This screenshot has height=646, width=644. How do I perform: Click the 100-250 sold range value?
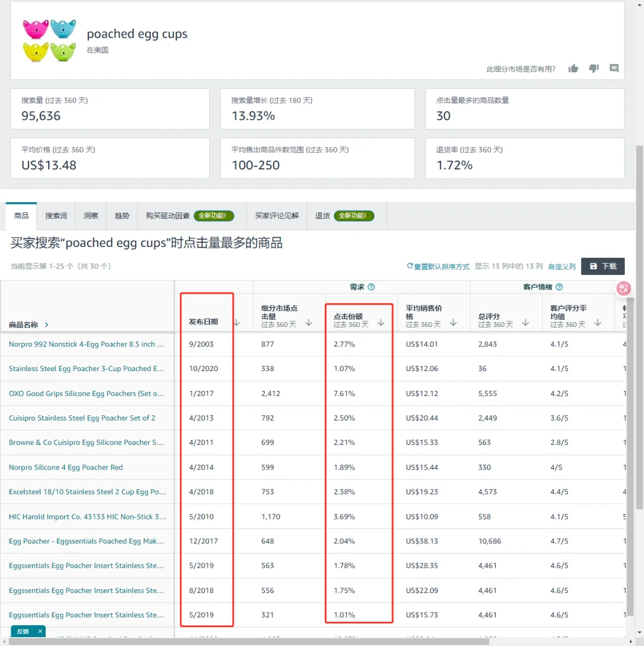(x=255, y=165)
